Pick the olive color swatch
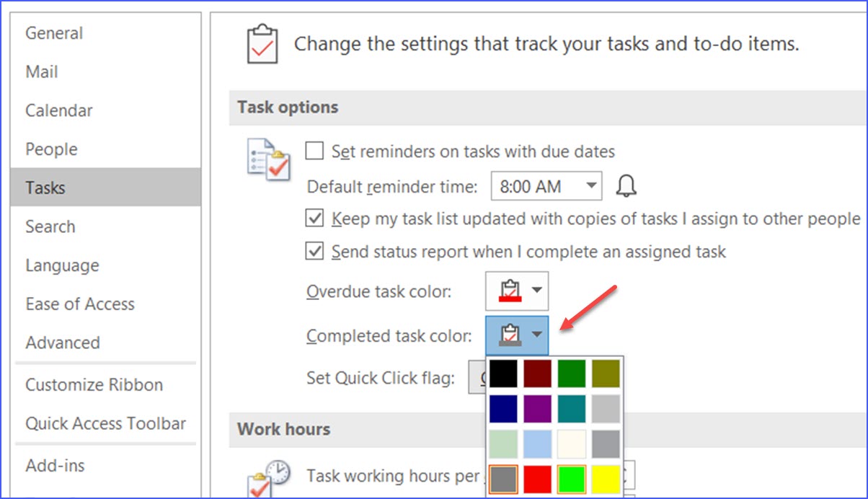Image resolution: width=868 pixels, height=499 pixels. pyautogui.click(x=606, y=374)
